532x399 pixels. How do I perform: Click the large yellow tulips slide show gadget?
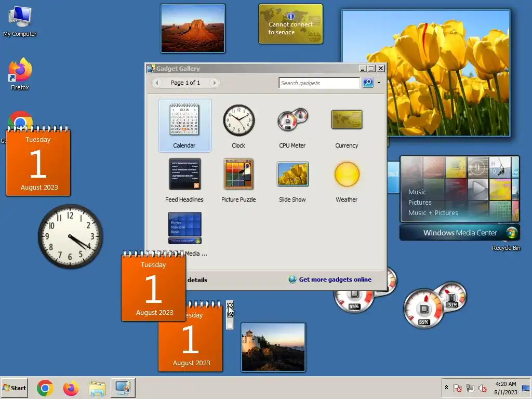click(x=425, y=73)
